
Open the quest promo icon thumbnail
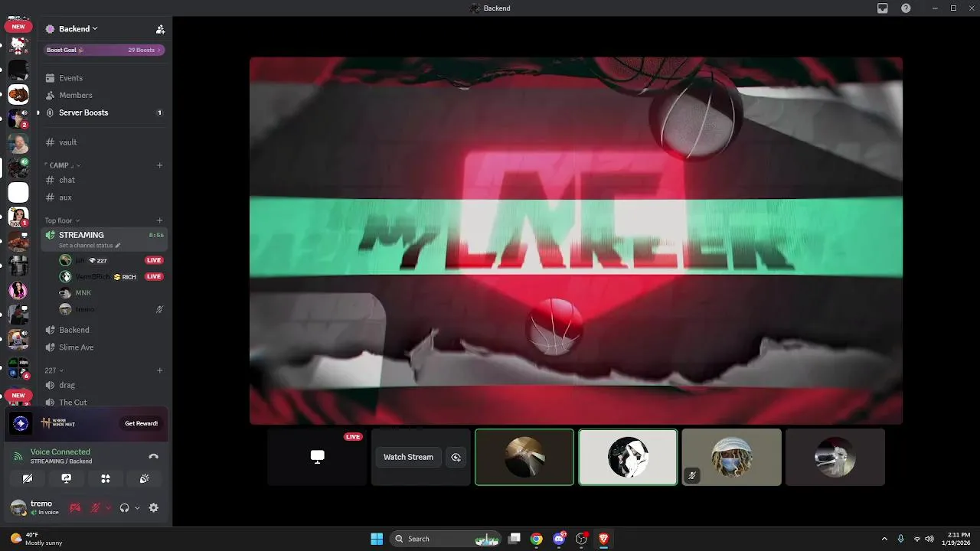click(21, 423)
